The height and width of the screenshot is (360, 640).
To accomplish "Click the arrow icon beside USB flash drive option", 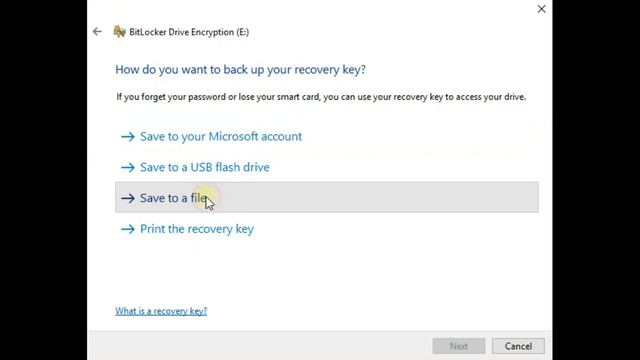I will coord(128,167).
